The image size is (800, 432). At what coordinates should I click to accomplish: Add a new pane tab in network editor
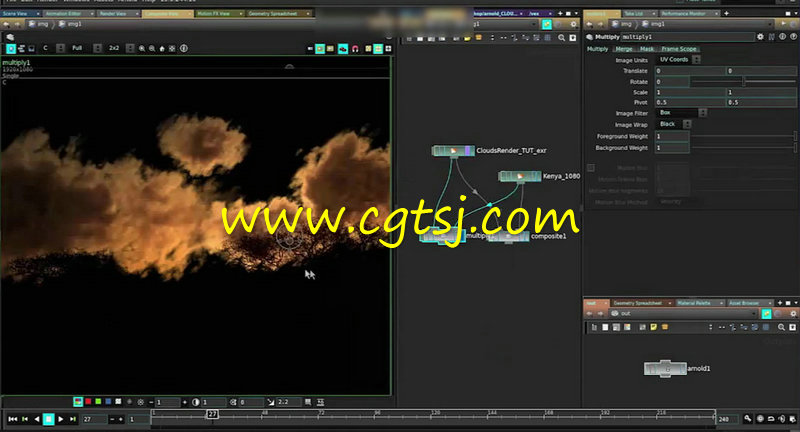pyautogui.click(x=560, y=13)
